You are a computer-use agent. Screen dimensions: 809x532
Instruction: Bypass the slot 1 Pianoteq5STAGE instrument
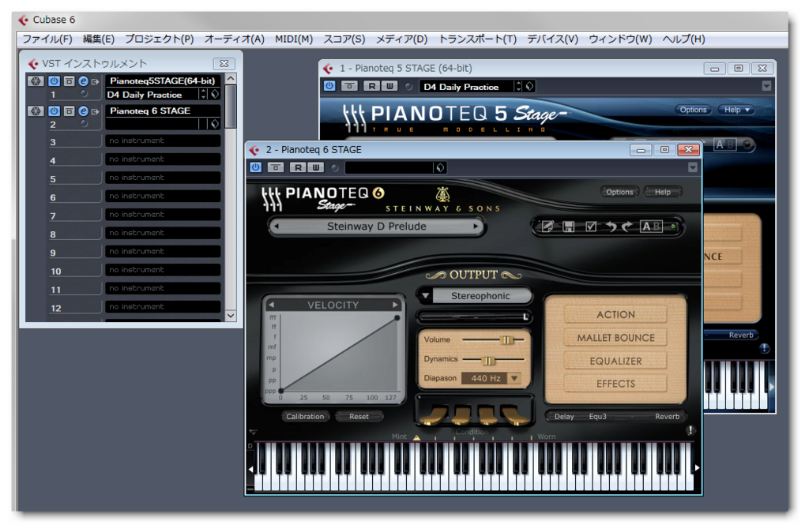pos(69,81)
